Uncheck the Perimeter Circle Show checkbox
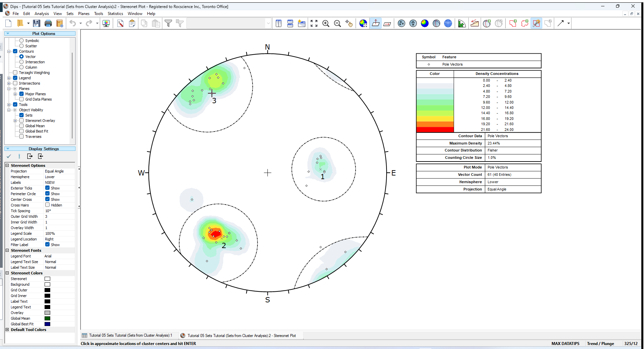The height and width of the screenshot is (349, 644). point(48,194)
